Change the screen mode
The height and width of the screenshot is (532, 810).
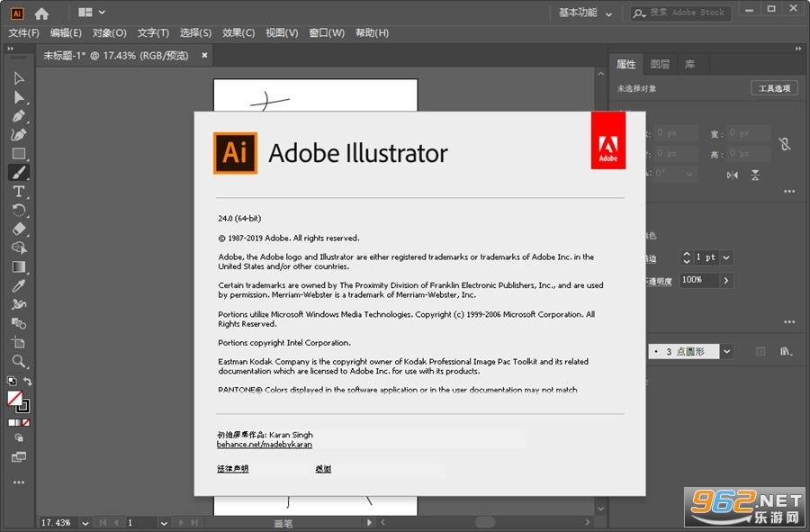tap(19, 457)
